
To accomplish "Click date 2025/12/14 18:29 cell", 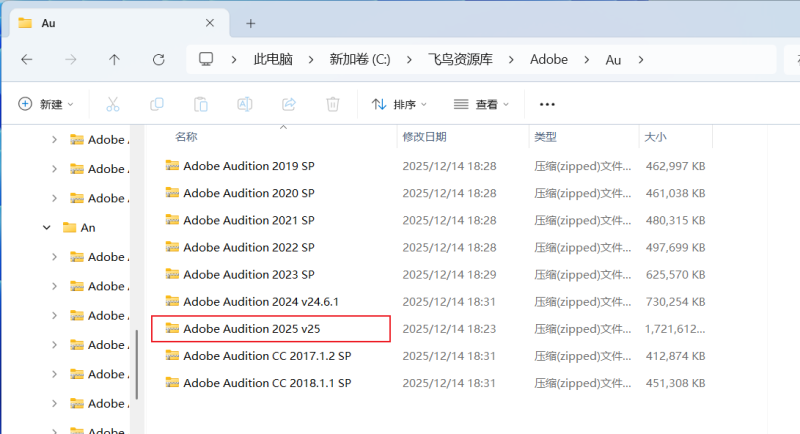I will 449,274.
